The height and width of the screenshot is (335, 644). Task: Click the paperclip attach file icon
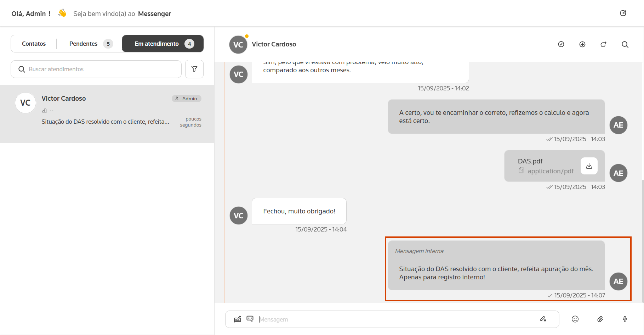coord(600,319)
